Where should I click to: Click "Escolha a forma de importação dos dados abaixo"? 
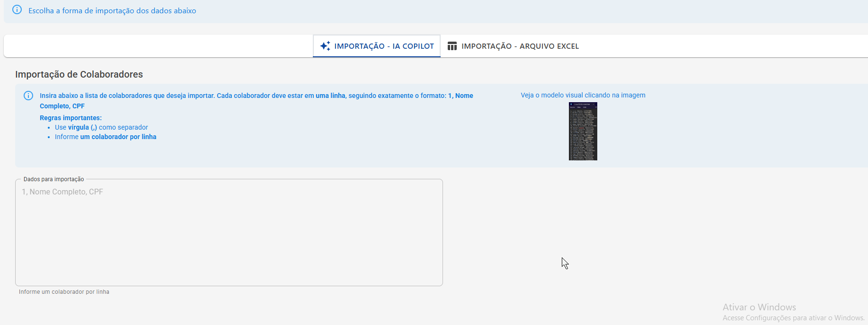point(112,10)
